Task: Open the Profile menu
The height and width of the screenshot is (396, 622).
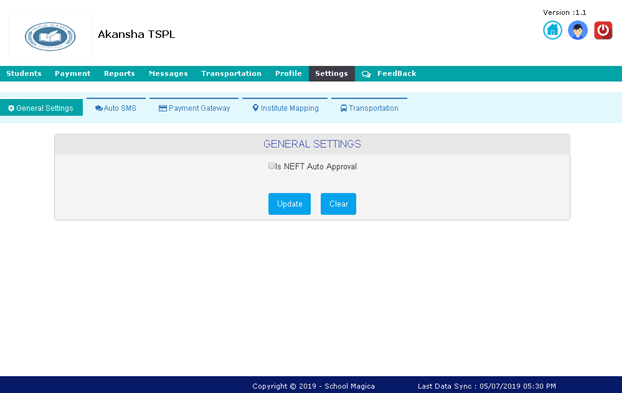Action: [288, 73]
